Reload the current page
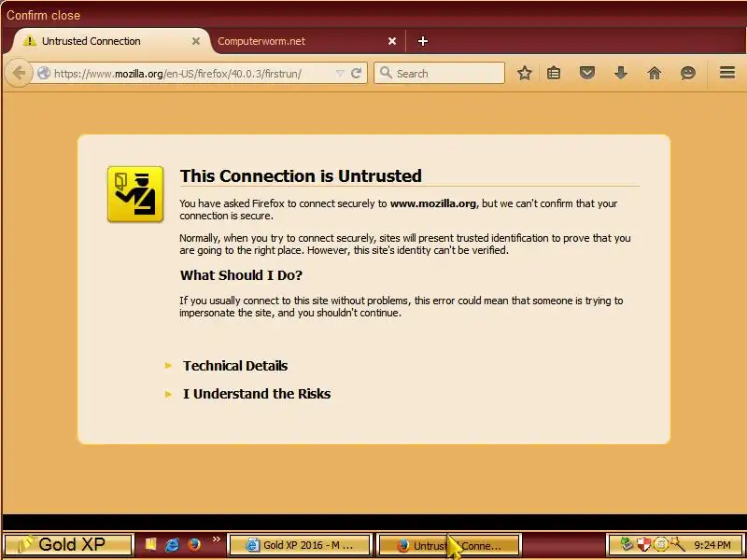This screenshot has height=560, width=747. click(x=356, y=74)
